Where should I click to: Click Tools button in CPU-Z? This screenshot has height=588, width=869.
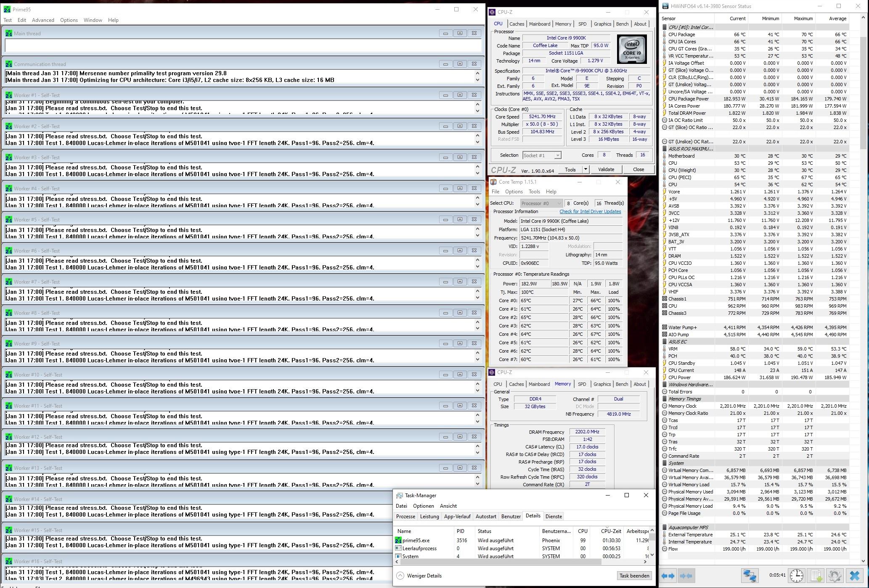[x=570, y=169]
